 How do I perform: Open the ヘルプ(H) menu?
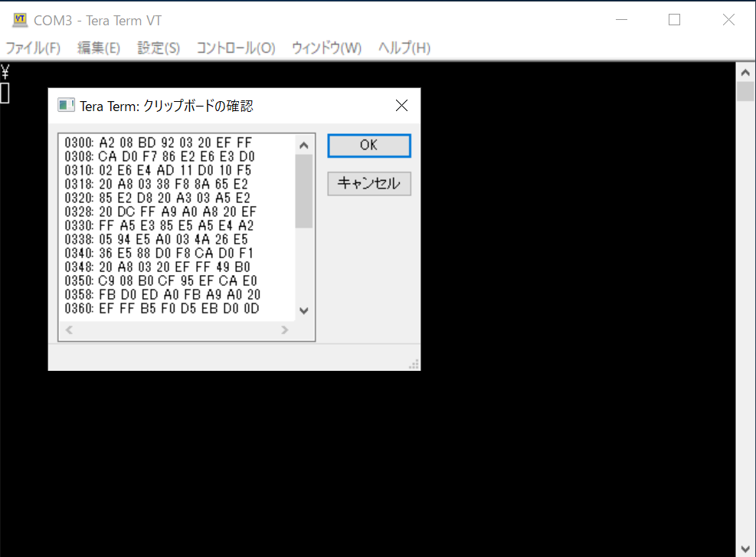(404, 48)
